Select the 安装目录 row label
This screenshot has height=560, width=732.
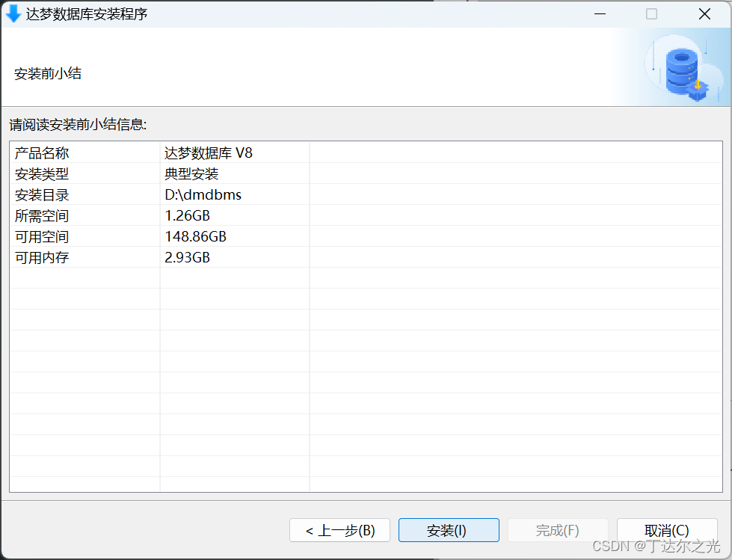click(x=42, y=194)
